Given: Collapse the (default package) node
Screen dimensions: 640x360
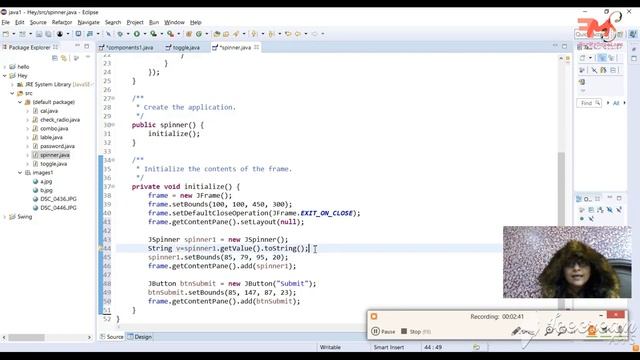Looking at the screenshot, I should tap(20, 102).
